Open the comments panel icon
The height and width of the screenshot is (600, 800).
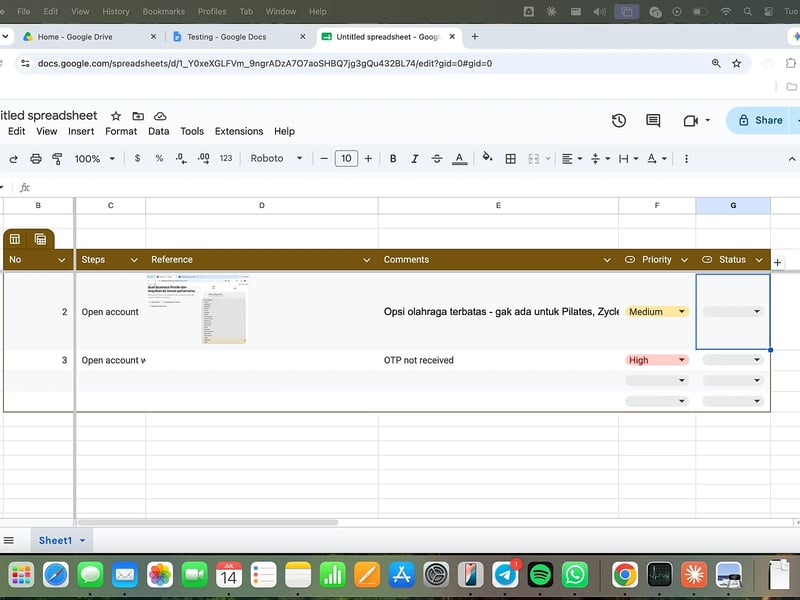click(x=653, y=120)
